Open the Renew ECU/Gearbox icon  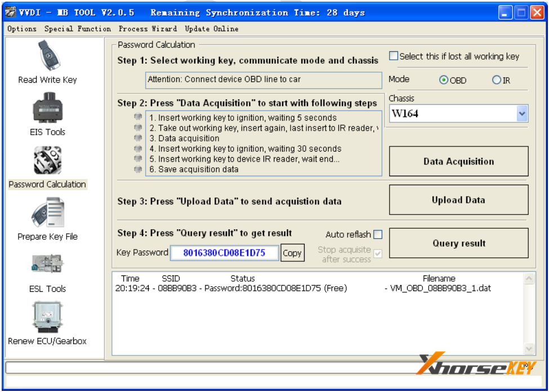point(47,318)
